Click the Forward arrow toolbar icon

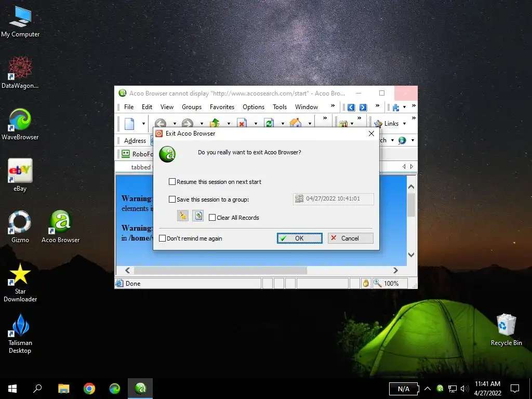[x=187, y=124]
